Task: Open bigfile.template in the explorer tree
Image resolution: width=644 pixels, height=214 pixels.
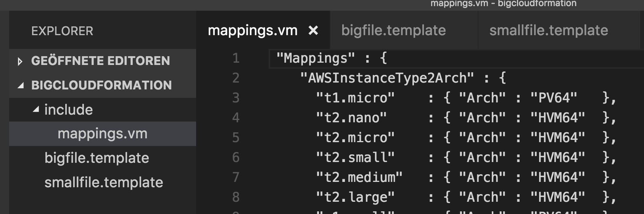Action: pos(97,158)
